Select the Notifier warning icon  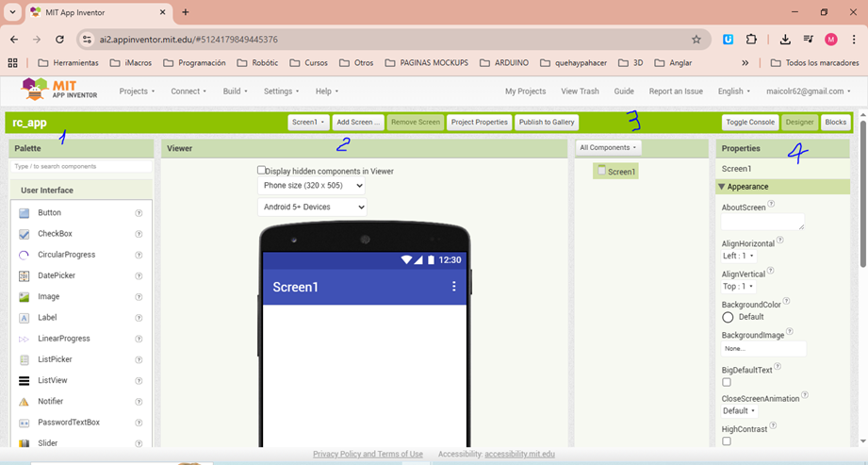tap(25, 402)
